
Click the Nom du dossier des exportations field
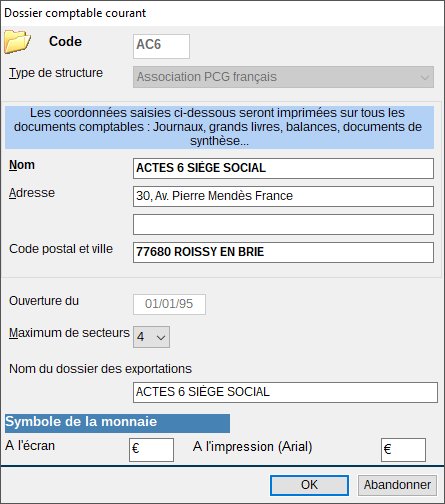pos(285,392)
